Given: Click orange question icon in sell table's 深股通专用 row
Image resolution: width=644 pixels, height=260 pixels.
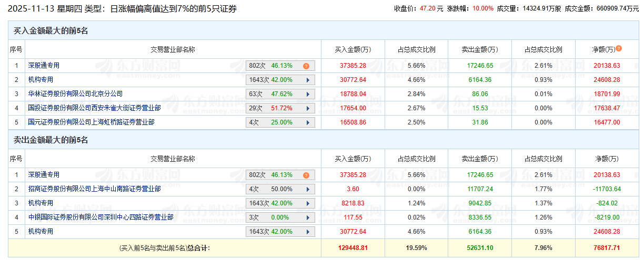Looking at the screenshot, I should click(x=306, y=175).
